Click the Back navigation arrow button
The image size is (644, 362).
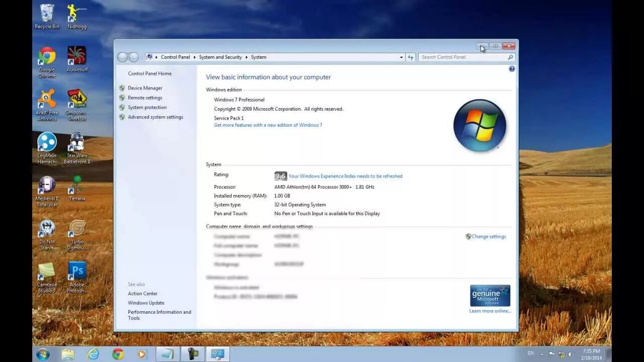pyautogui.click(x=122, y=57)
